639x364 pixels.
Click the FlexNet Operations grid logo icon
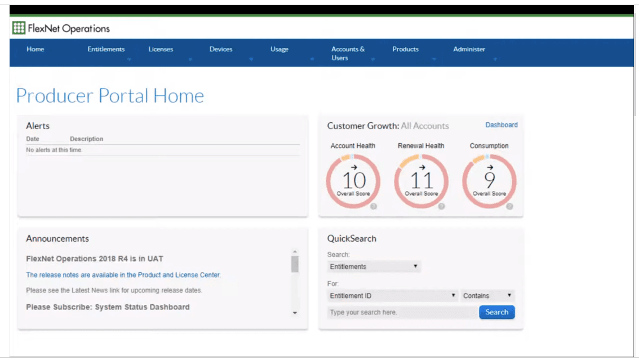click(19, 28)
